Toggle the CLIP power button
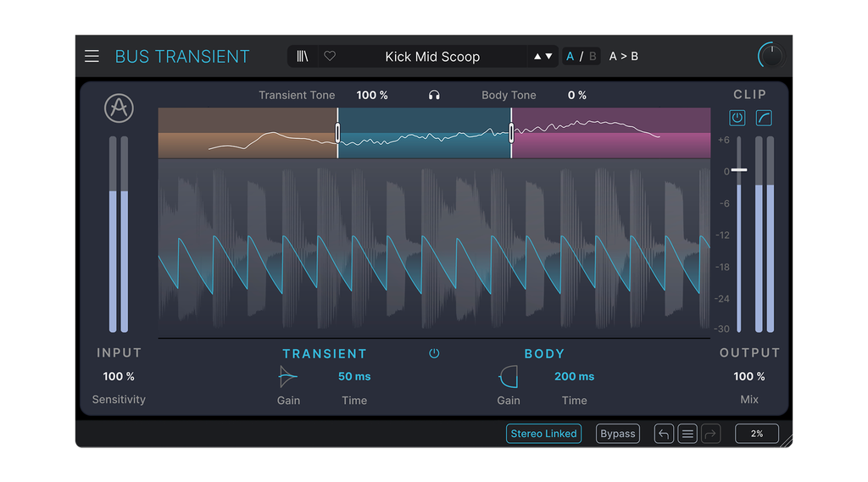The image size is (868, 482). pyautogui.click(x=737, y=118)
